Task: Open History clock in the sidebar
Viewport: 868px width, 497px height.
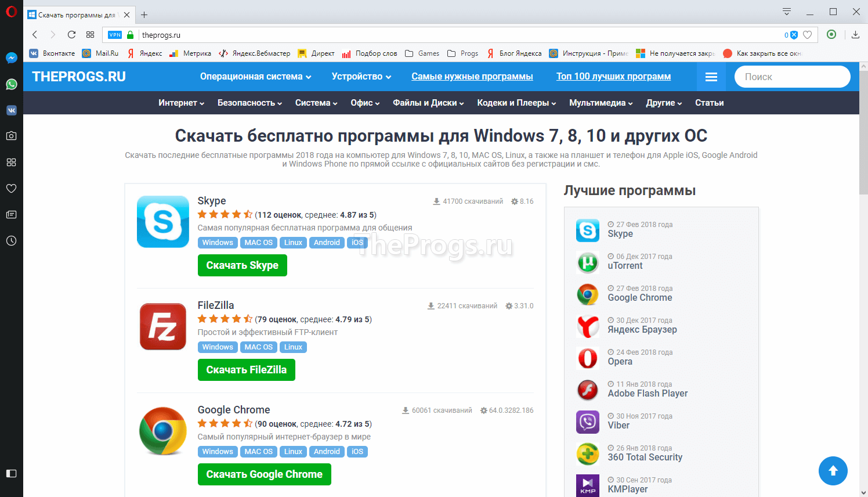Action: 11,240
